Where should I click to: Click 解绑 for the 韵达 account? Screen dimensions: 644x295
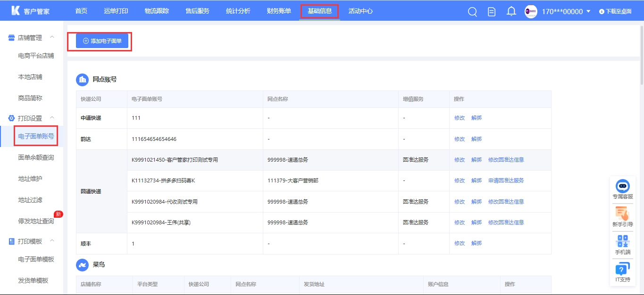(477, 139)
